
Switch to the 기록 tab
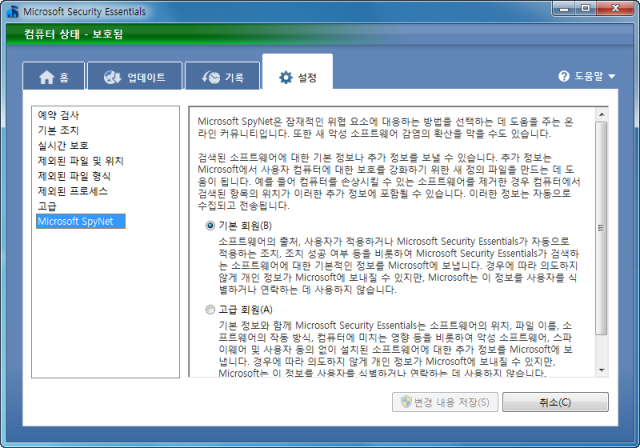(x=222, y=75)
